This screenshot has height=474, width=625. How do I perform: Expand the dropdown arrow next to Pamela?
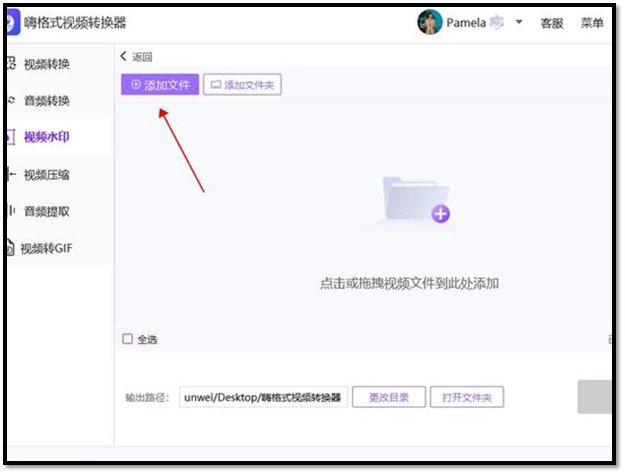coord(519,22)
